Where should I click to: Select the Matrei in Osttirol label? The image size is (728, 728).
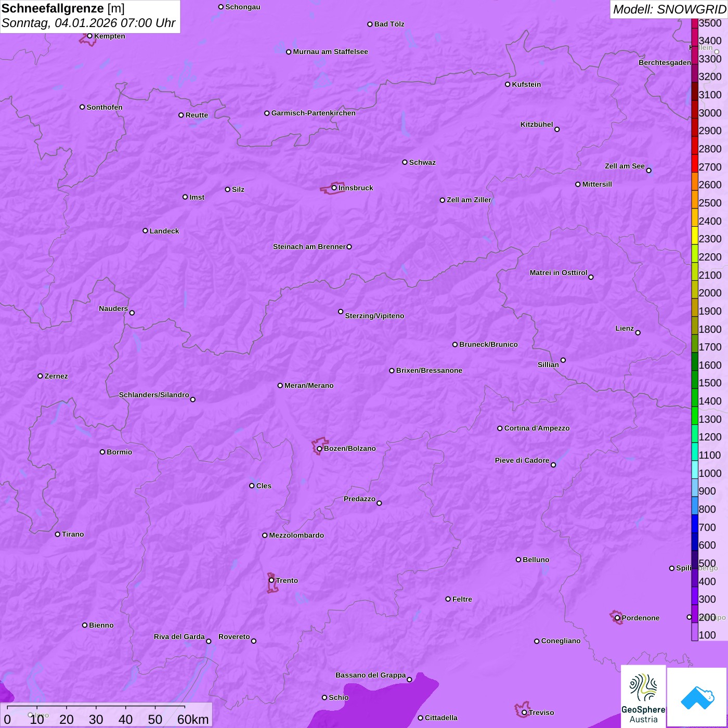[558, 272]
